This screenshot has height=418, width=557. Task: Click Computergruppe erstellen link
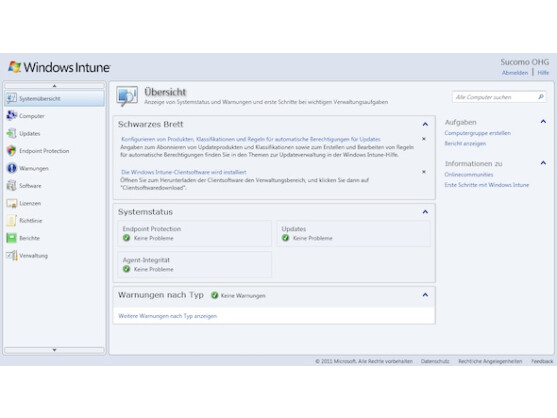tap(477, 133)
